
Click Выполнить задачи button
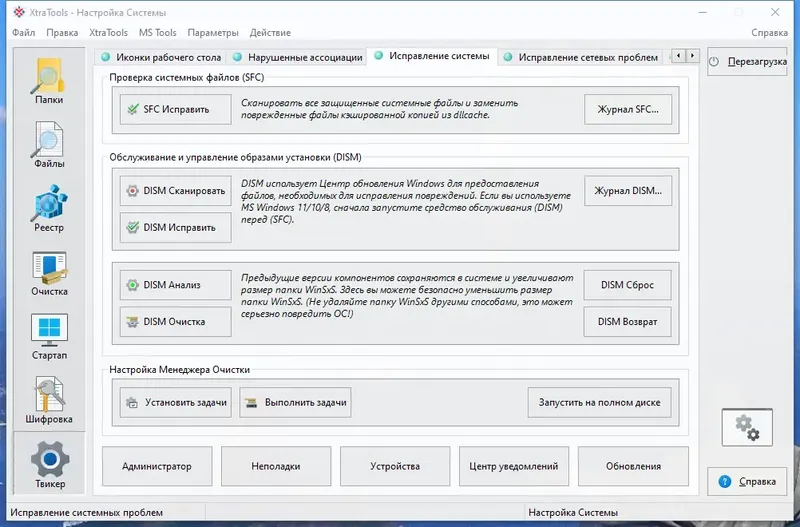[x=295, y=403]
